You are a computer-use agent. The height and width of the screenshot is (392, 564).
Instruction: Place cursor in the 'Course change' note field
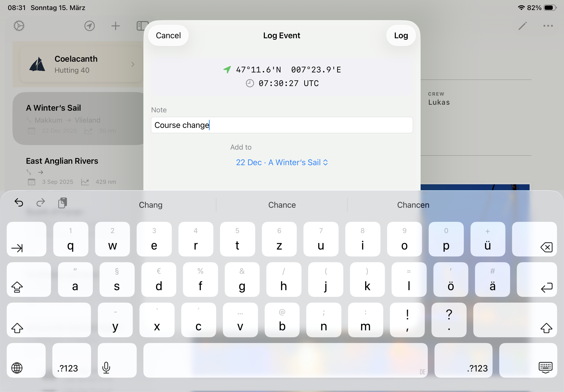282,125
